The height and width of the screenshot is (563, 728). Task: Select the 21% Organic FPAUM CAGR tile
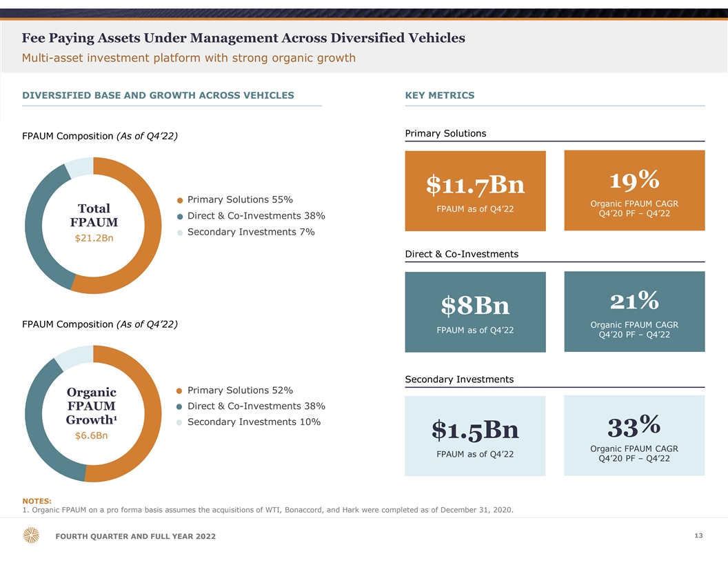coord(634,311)
